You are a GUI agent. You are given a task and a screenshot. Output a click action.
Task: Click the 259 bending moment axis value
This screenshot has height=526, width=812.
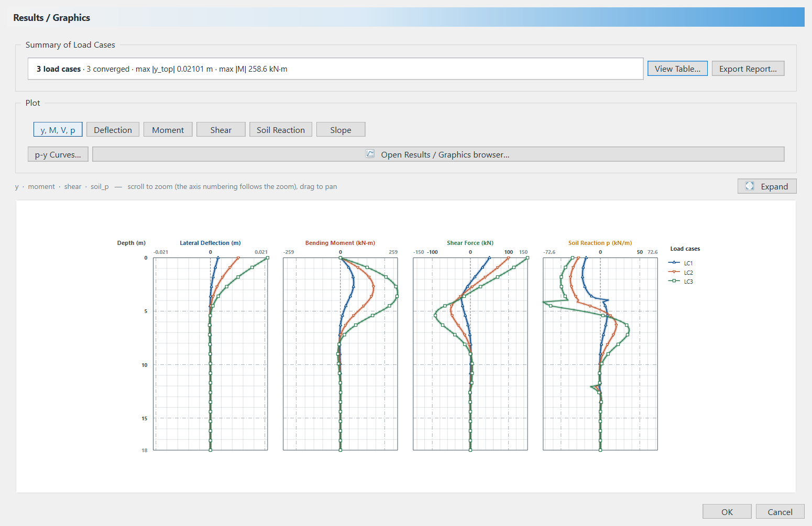coord(393,252)
